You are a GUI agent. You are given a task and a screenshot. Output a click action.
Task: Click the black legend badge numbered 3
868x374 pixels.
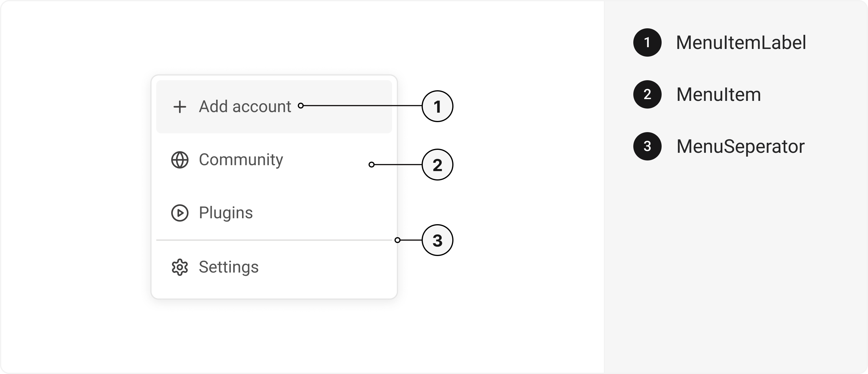pos(647,146)
